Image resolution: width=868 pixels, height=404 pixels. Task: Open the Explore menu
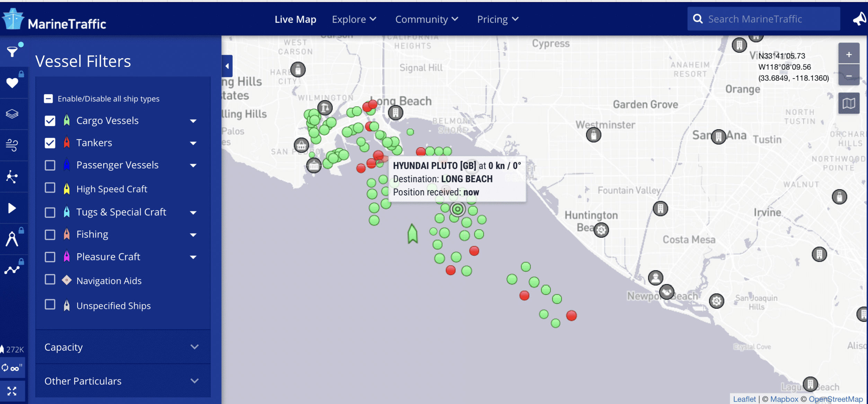(354, 19)
